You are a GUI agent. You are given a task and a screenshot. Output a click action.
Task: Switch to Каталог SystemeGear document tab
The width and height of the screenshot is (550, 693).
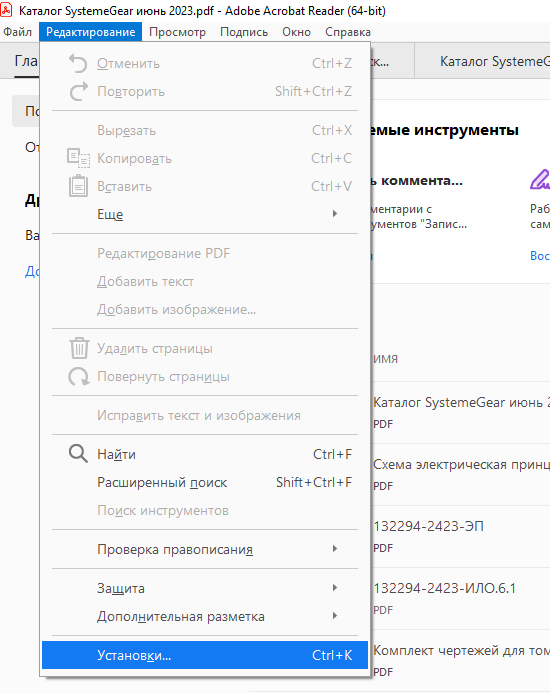coord(483,61)
